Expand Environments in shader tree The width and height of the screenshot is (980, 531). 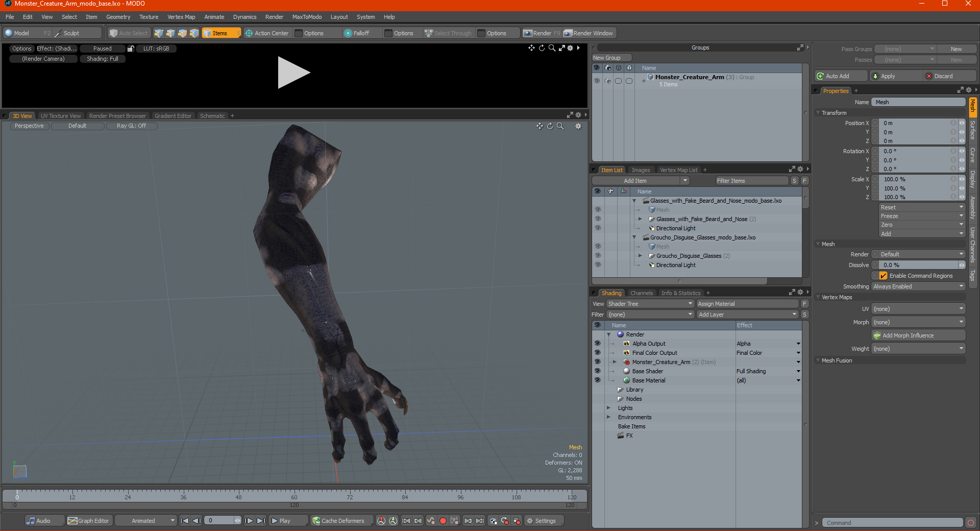(x=608, y=417)
